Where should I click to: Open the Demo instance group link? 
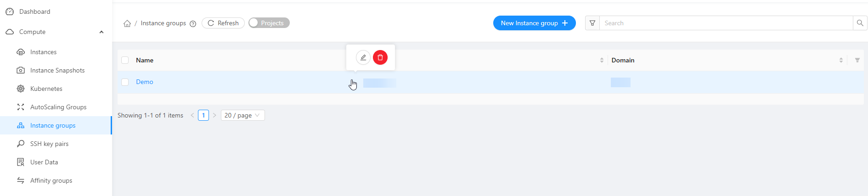tap(145, 82)
